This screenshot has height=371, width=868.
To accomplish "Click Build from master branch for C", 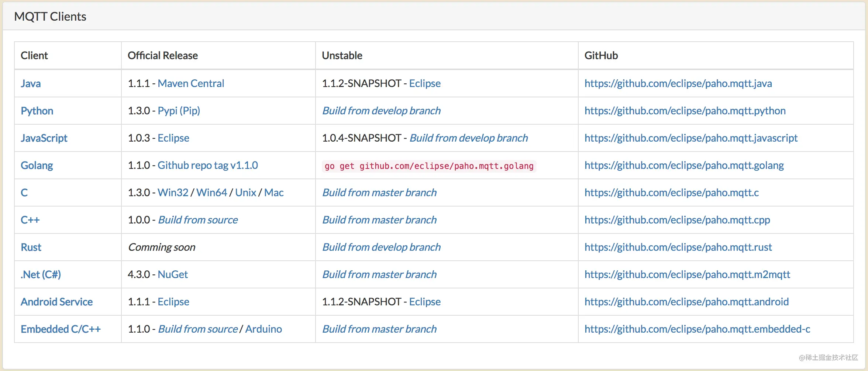I will click(x=379, y=193).
